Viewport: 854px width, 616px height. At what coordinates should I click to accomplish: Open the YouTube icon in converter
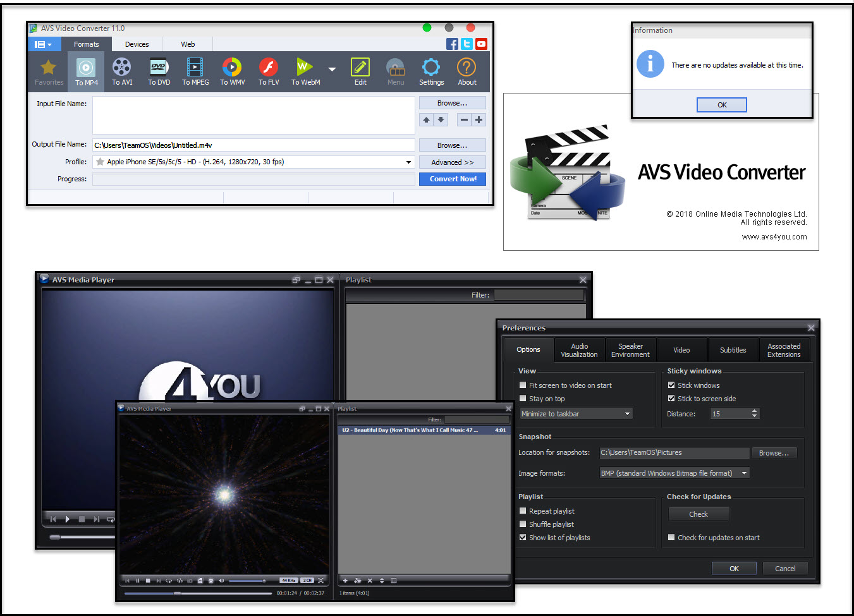pos(482,44)
